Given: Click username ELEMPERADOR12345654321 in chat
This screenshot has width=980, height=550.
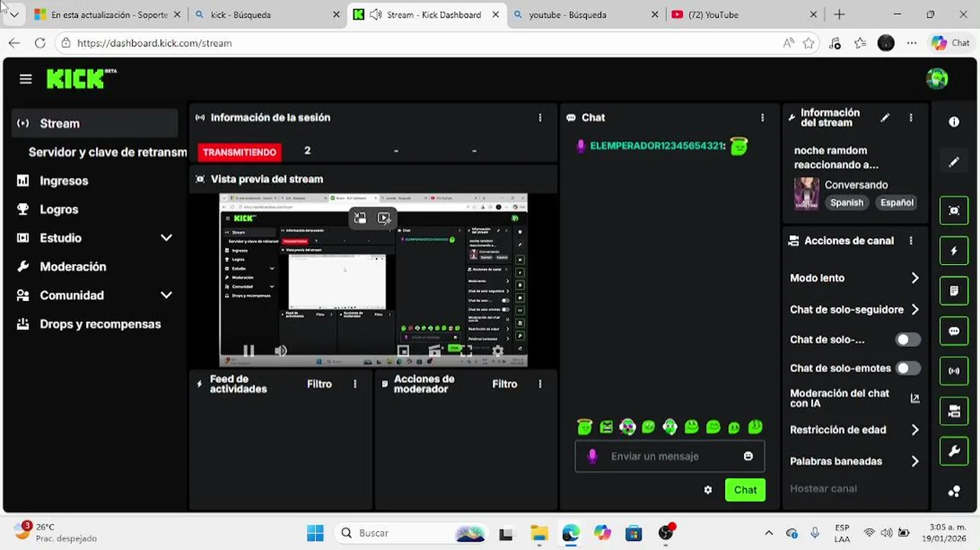Looking at the screenshot, I should click(x=657, y=146).
